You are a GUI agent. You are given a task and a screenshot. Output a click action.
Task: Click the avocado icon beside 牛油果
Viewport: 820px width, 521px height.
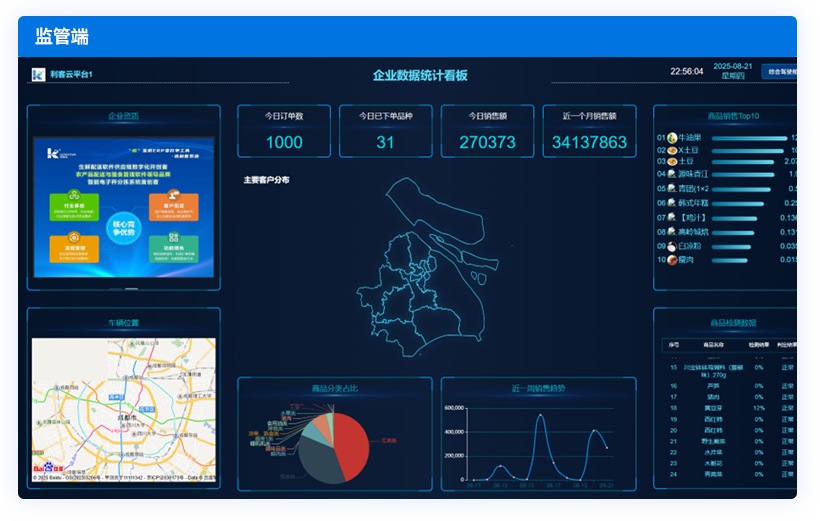672,138
